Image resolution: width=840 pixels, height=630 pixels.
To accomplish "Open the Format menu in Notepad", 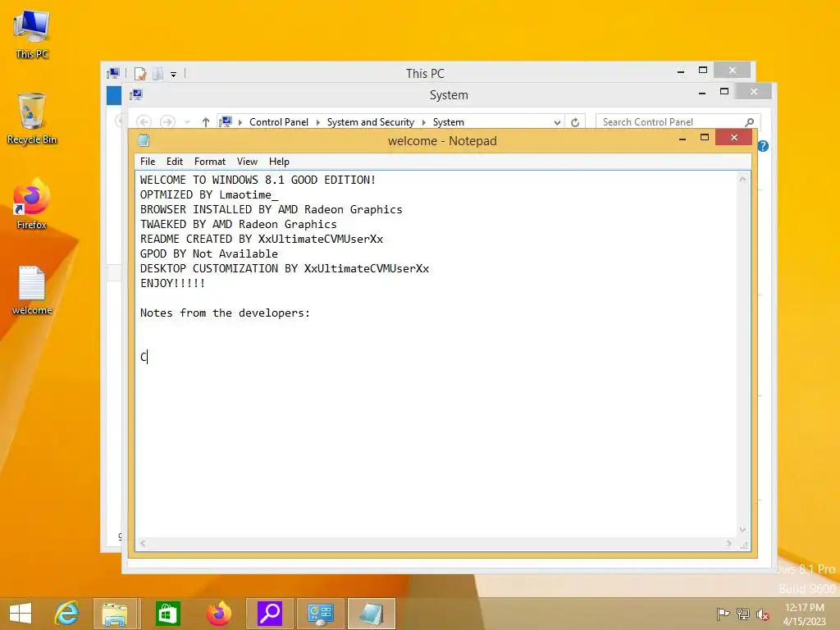I will coord(209,162).
